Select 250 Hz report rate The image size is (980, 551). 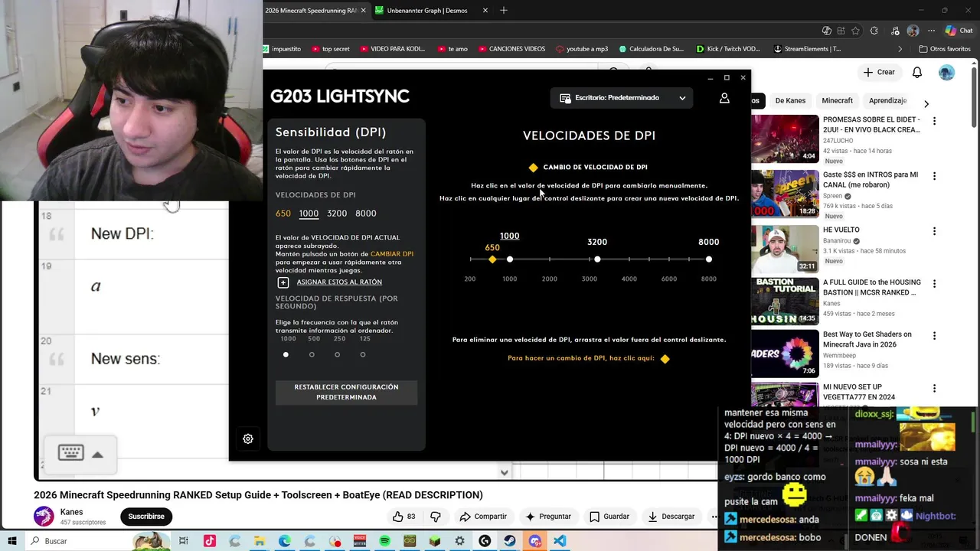[337, 354]
